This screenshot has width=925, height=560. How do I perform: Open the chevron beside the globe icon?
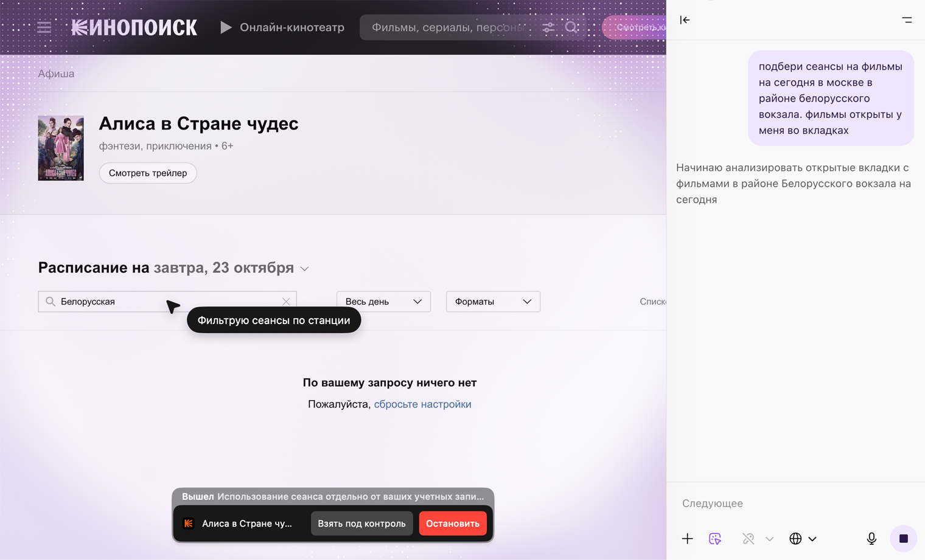(812, 540)
